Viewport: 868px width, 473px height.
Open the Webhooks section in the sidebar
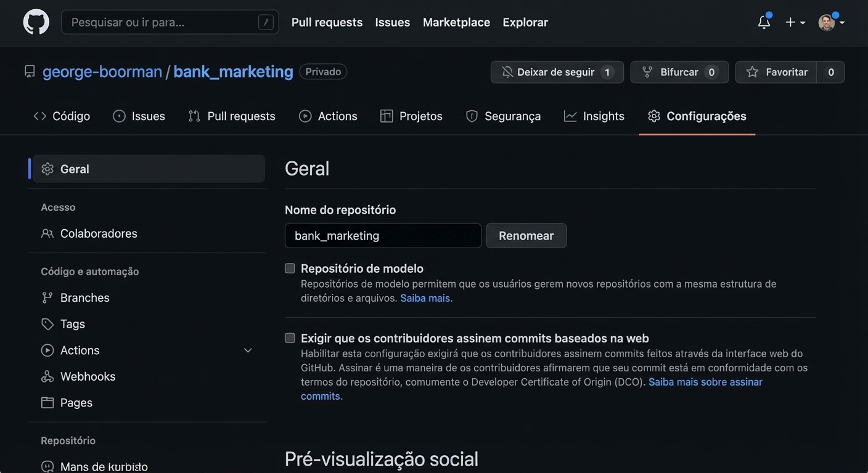[88, 376]
